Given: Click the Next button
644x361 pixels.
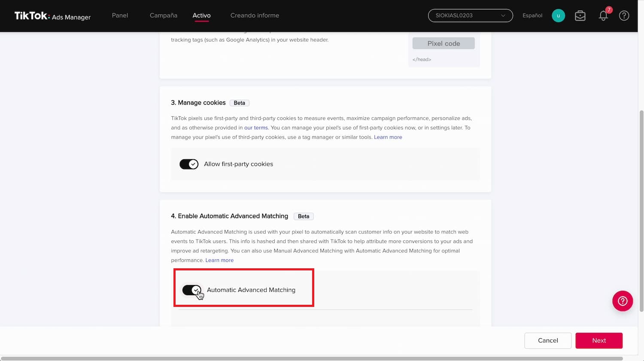Looking at the screenshot, I should tap(599, 340).
